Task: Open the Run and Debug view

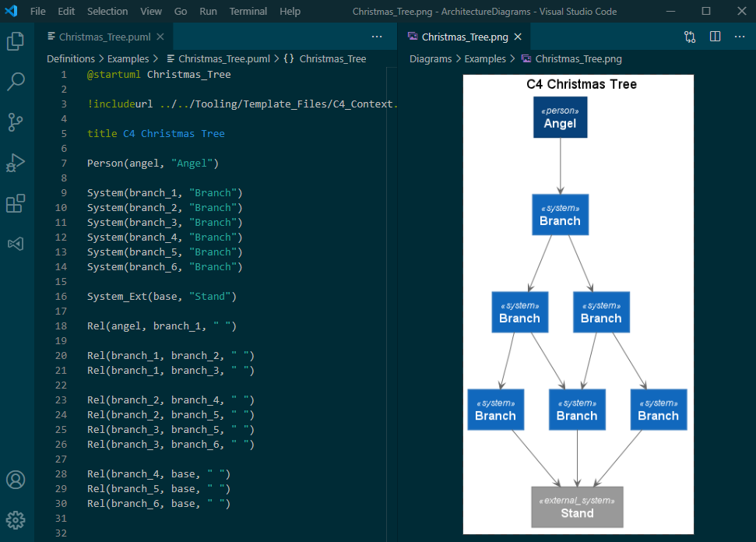Action: [x=16, y=163]
